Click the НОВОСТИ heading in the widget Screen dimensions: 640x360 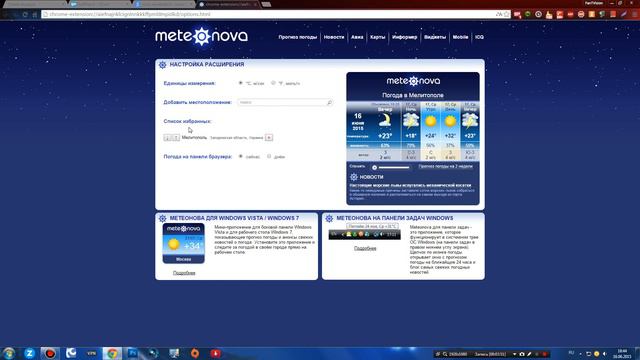[x=371, y=177]
